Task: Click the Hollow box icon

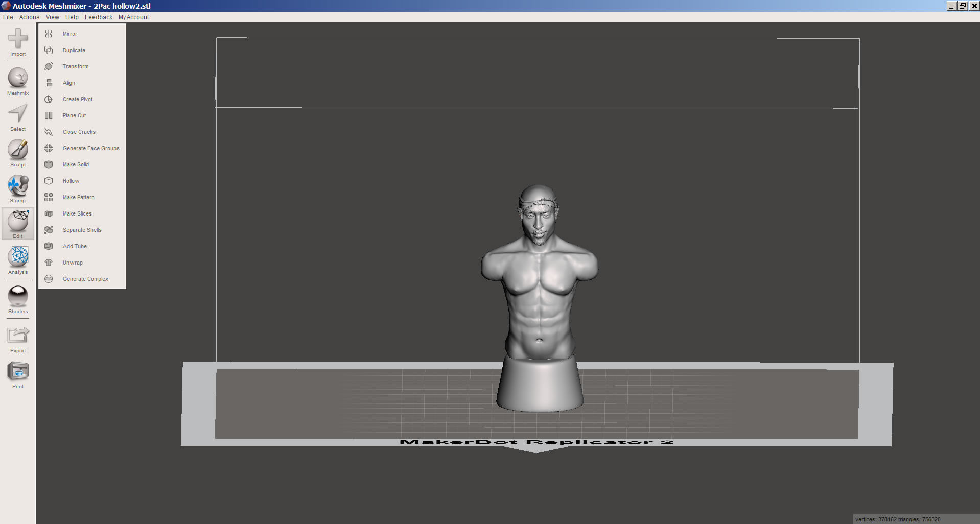Action: tap(49, 181)
